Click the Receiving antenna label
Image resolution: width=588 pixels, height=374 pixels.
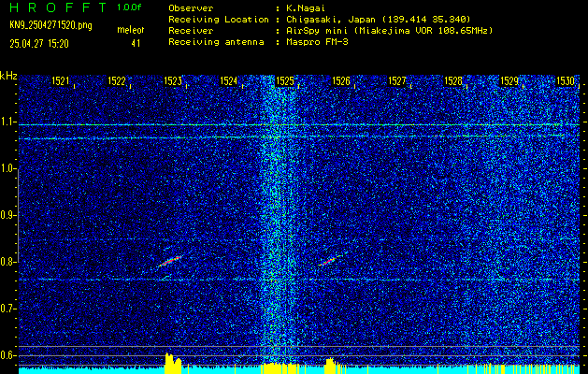click(x=216, y=42)
